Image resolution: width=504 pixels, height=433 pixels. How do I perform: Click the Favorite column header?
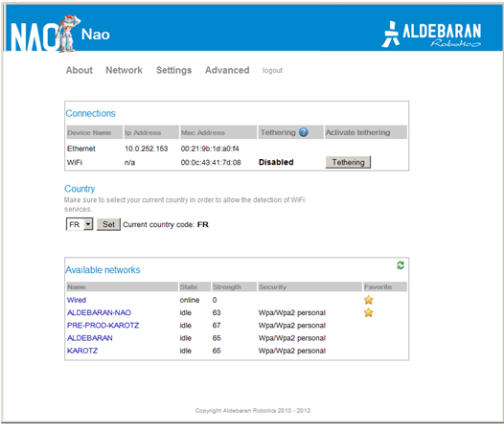point(385,286)
